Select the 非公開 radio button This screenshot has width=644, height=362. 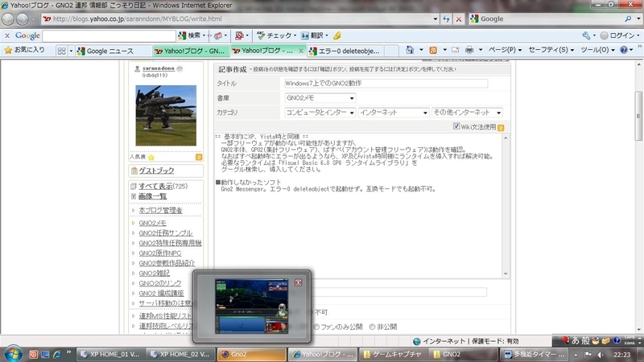tap(372, 327)
